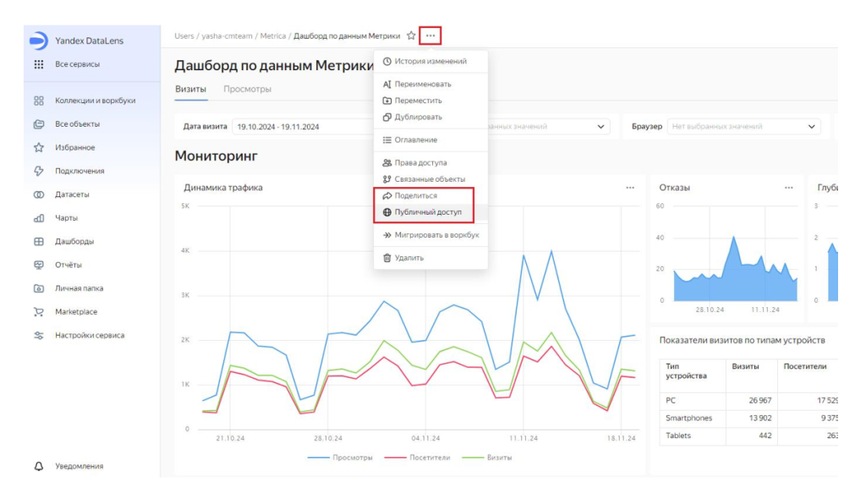Click the Дата визита date range field
This screenshot has width=866, height=504.
(288, 127)
